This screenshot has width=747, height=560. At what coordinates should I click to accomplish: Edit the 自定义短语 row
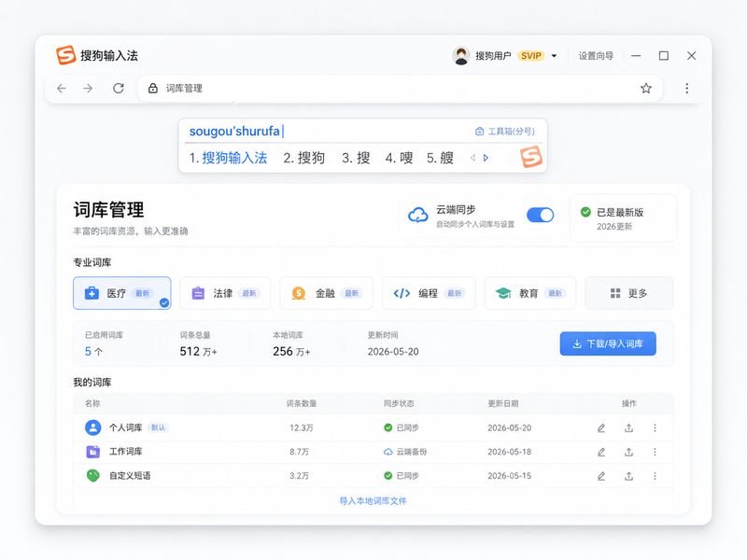(x=601, y=476)
